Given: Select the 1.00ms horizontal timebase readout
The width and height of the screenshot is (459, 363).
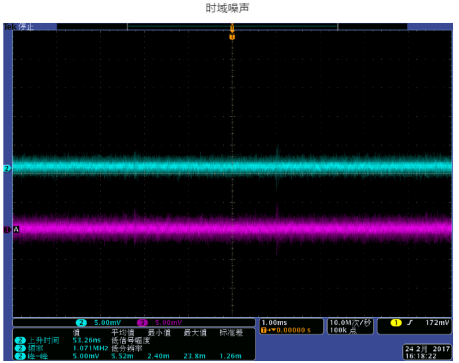Looking at the screenshot, I should pos(274,322).
